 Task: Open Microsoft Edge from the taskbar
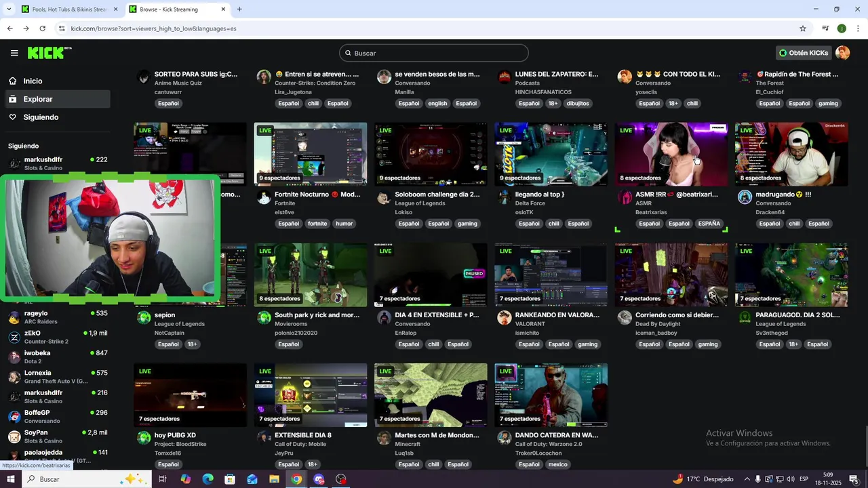click(x=208, y=479)
